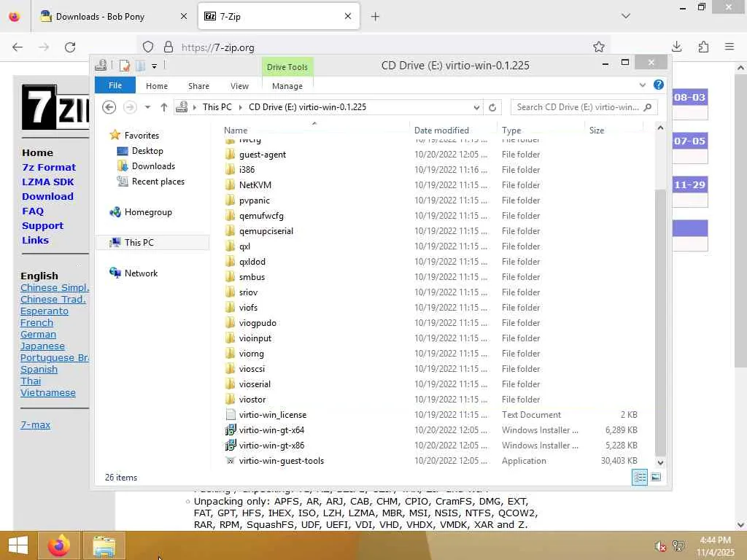Click the Download link in 7-Zip sidebar
Image resolution: width=747 pixels, height=560 pixels.
pyautogui.click(x=47, y=197)
